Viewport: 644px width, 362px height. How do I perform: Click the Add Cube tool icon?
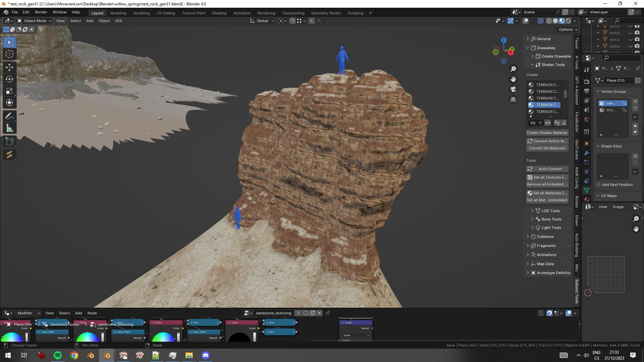pos(9,141)
